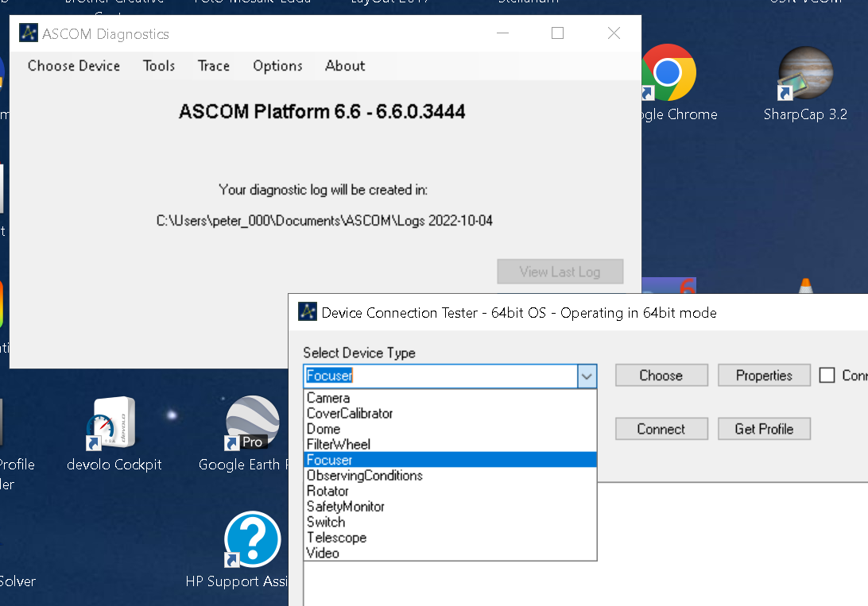Click the Get Profile button
The image size is (868, 606).
(x=764, y=429)
